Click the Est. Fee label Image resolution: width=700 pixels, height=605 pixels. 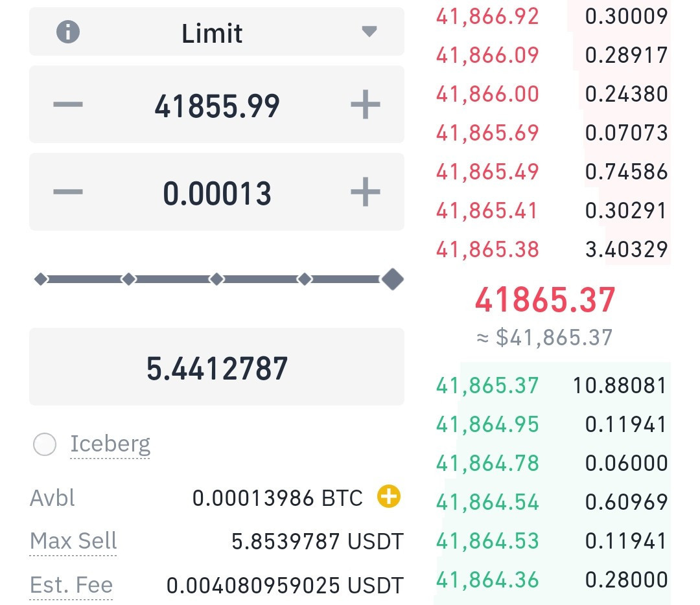71,586
